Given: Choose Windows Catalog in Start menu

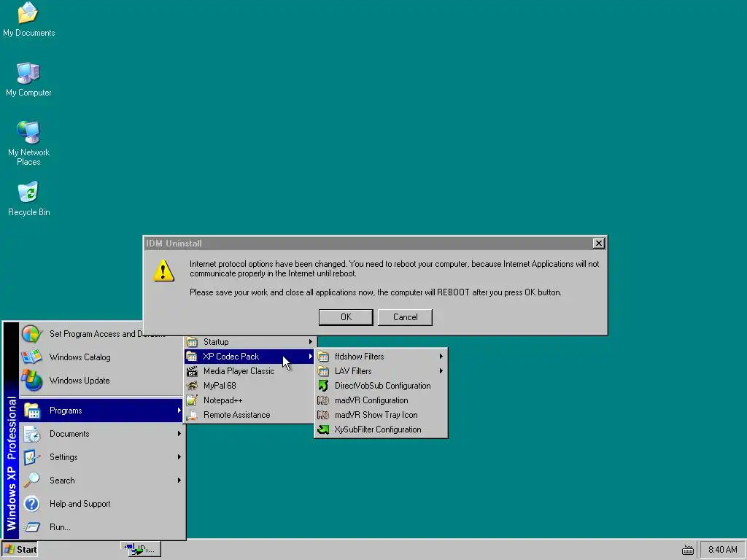Looking at the screenshot, I should coord(102,357).
